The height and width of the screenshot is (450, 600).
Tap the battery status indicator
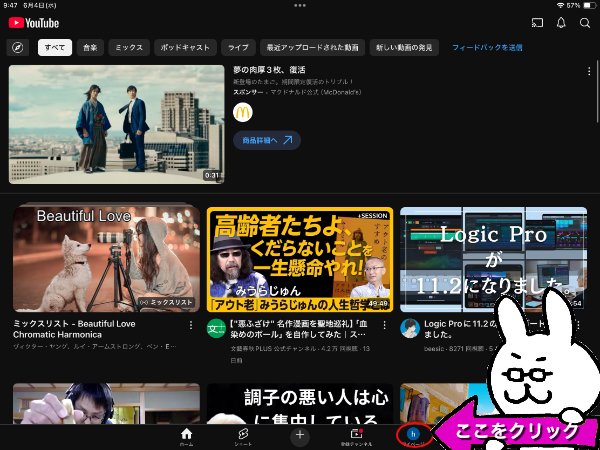pyautogui.click(x=590, y=5)
